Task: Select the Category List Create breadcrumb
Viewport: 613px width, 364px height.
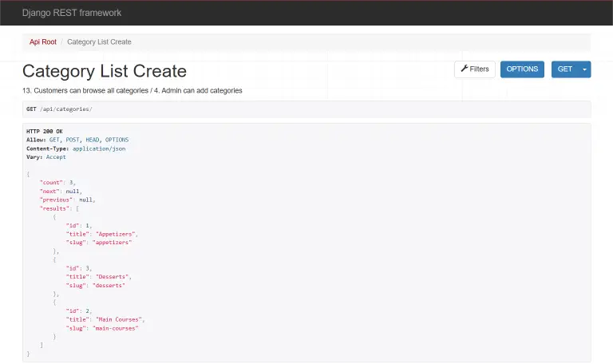Action: point(99,42)
